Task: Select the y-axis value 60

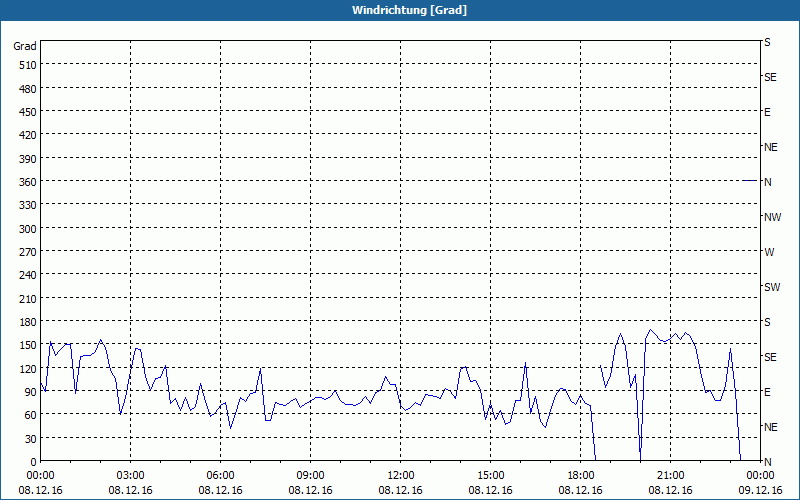Action: click(x=31, y=415)
